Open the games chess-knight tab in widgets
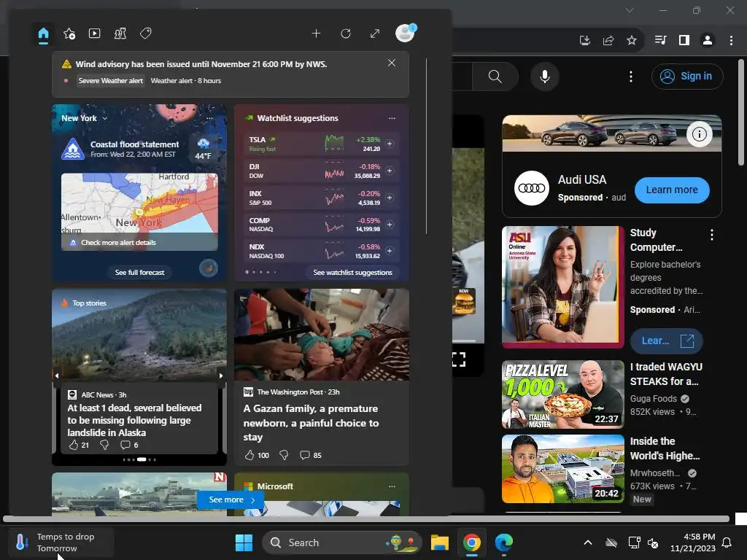The width and height of the screenshot is (747, 560). (120, 34)
